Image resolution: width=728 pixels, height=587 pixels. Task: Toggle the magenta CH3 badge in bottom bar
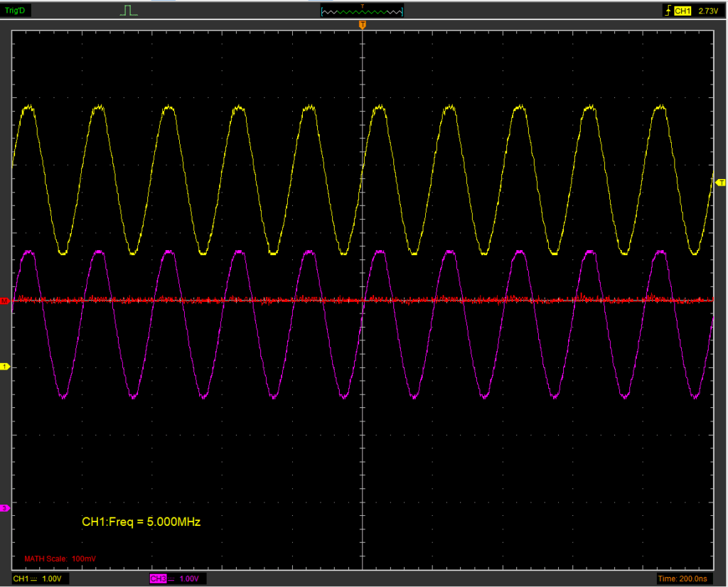click(x=159, y=579)
